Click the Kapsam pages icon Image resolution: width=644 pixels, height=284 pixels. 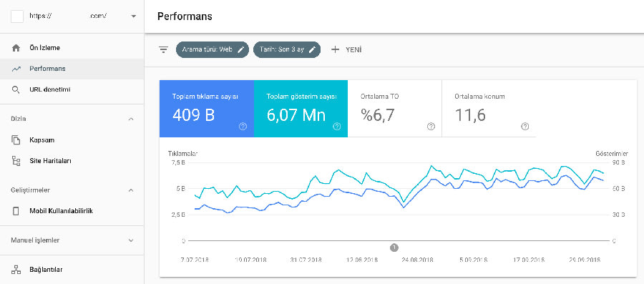16,140
